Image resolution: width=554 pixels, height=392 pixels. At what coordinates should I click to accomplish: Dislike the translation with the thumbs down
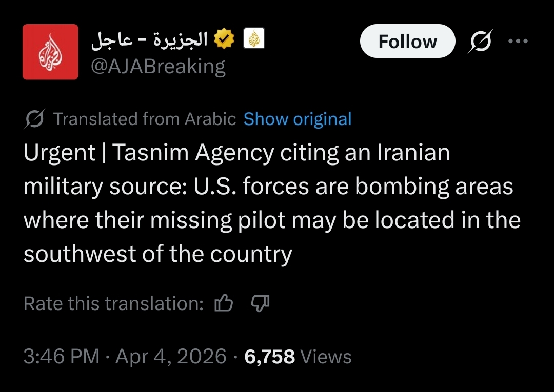pyautogui.click(x=260, y=304)
